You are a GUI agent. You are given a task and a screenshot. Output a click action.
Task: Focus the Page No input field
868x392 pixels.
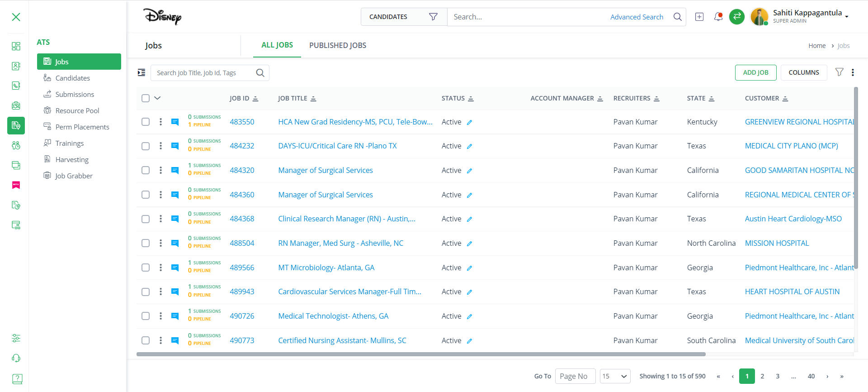click(x=575, y=376)
